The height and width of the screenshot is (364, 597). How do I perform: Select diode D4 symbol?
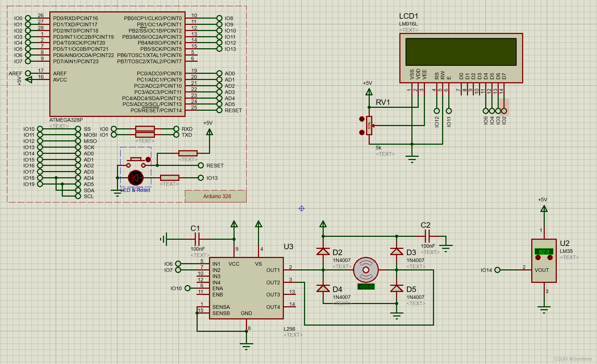(323, 288)
